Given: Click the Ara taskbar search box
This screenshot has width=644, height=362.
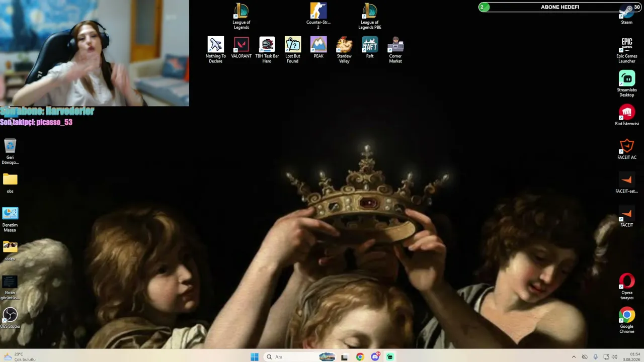Looking at the screenshot, I should (x=299, y=357).
